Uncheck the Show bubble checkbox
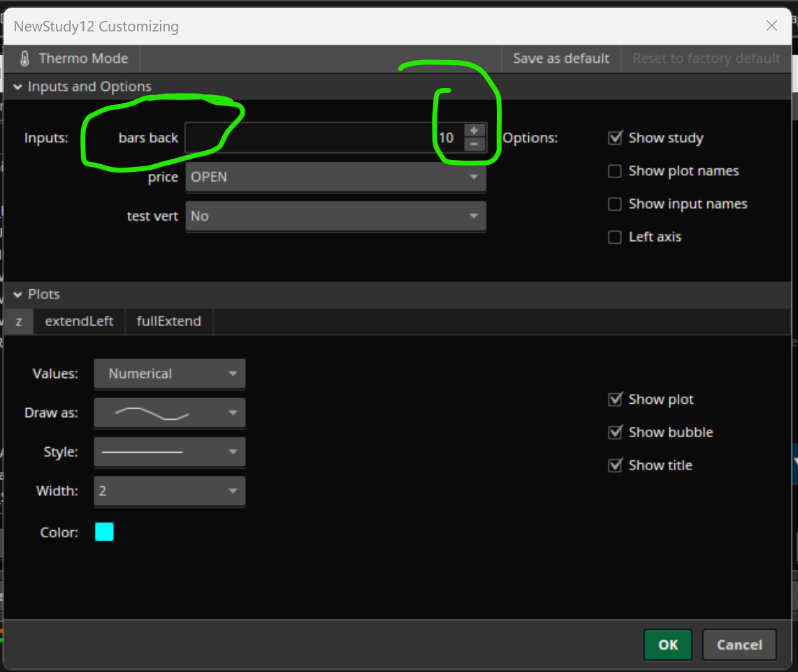This screenshot has width=798, height=672. coord(615,432)
